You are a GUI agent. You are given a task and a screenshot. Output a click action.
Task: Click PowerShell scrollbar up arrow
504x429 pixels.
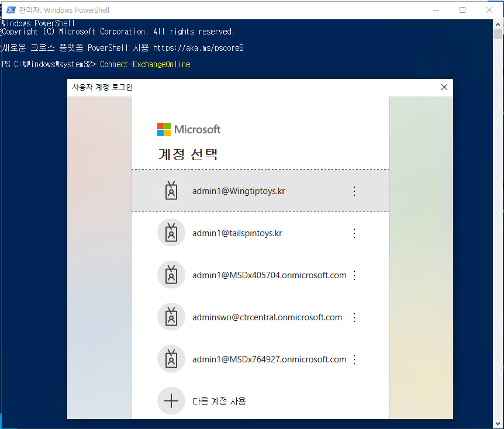coord(498,24)
